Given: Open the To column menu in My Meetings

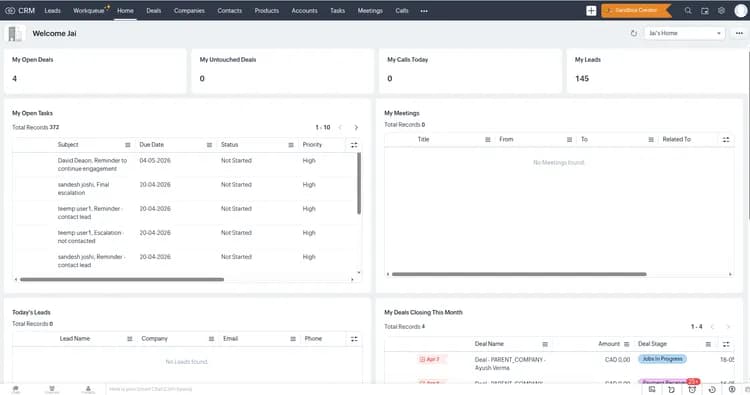Looking at the screenshot, I should point(651,140).
